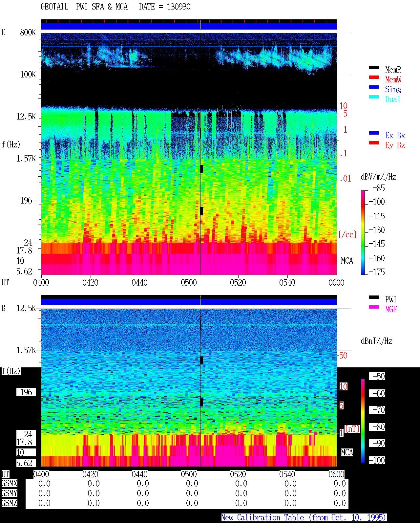The width and height of the screenshot is (420, 523).
Task: Click the red MemW legend swatch
Action: point(374,77)
